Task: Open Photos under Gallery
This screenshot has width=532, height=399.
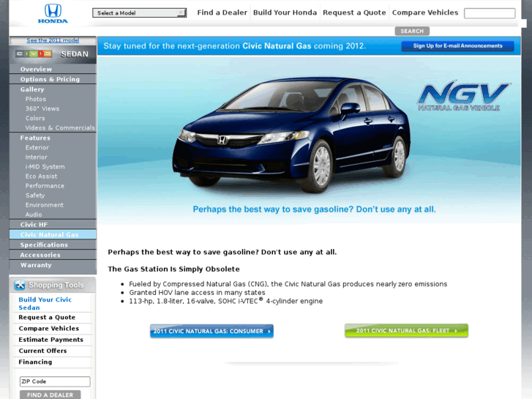Action: 36,99
